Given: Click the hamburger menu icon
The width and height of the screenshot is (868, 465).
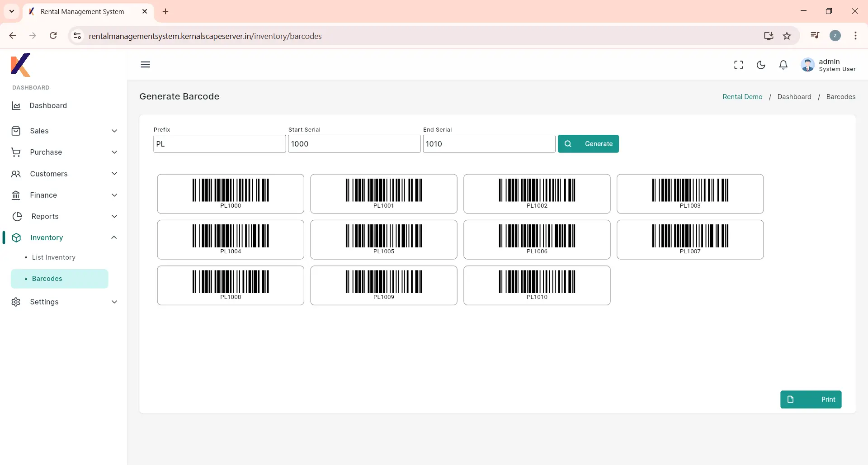Looking at the screenshot, I should pyautogui.click(x=145, y=65).
